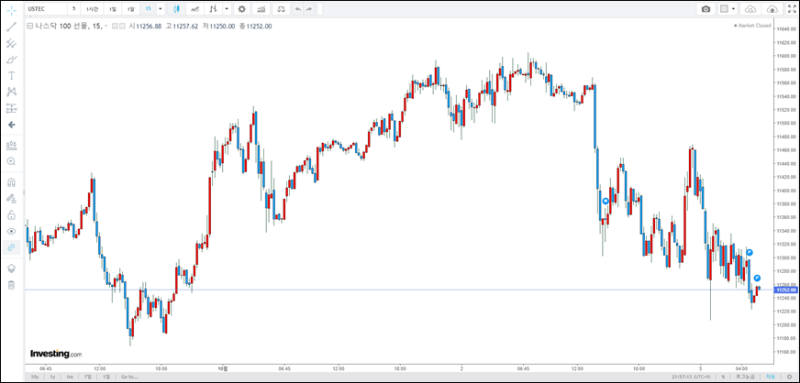Toggle the hide all drawings eye icon
This screenshot has width=800, height=383.
click(x=11, y=231)
